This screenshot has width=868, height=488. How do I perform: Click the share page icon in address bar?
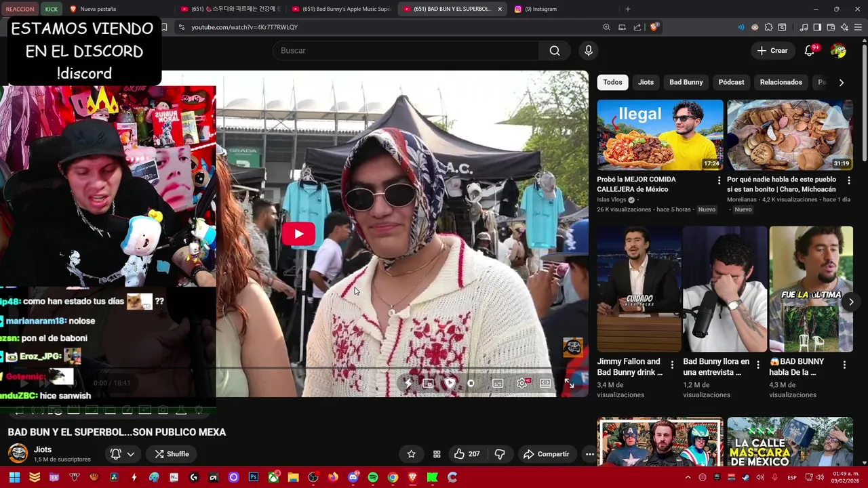(x=637, y=27)
